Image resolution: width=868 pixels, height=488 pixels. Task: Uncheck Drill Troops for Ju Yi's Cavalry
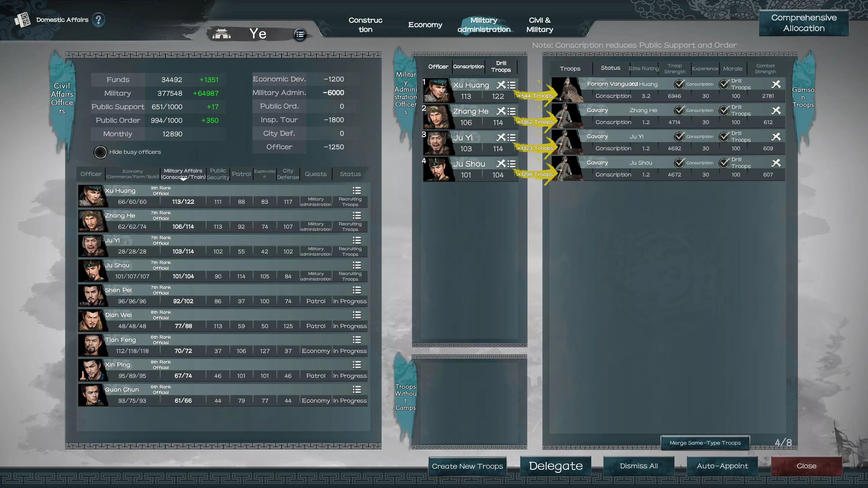pyautogui.click(x=724, y=137)
